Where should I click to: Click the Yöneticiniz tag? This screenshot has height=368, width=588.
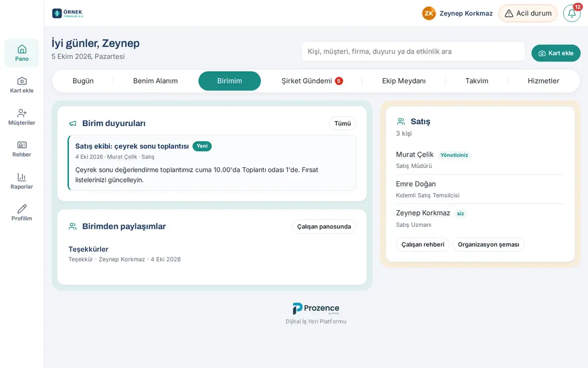(x=454, y=155)
